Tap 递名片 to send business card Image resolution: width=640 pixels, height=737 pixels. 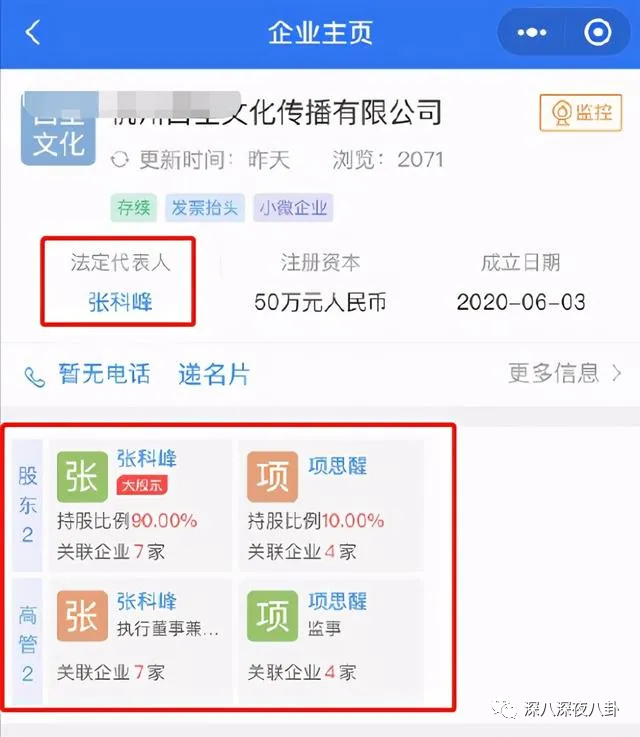pyautogui.click(x=214, y=375)
